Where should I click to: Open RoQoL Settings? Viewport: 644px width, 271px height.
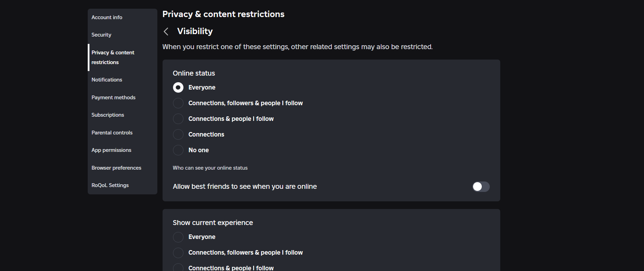click(110, 185)
